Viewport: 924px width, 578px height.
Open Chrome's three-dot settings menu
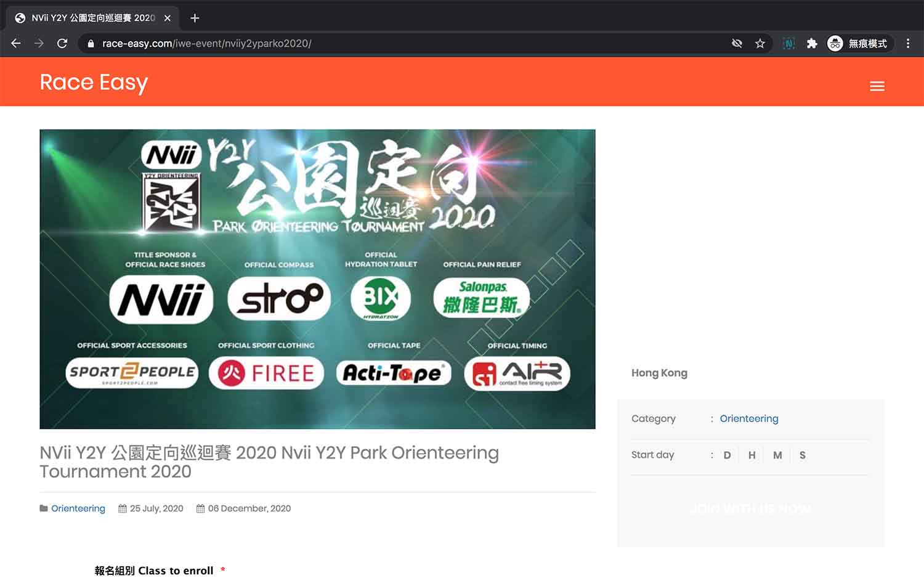pyautogui.click(x=907, y=43)
